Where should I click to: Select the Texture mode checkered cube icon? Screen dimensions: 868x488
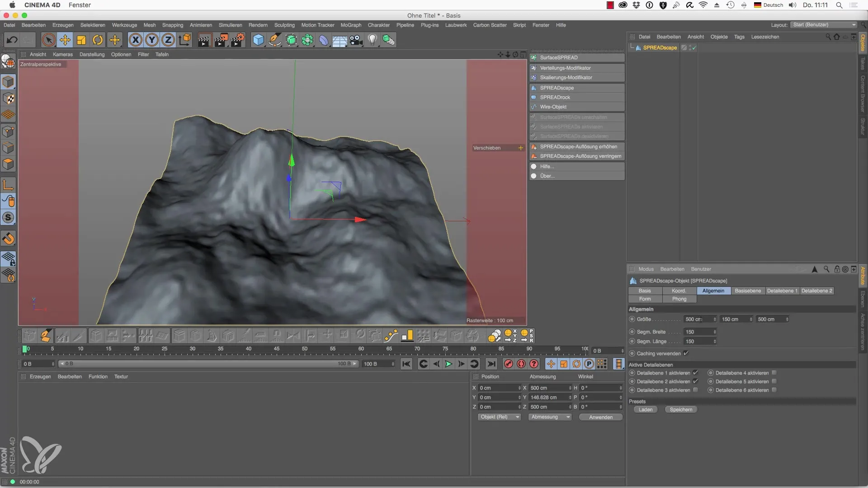pos(8,99)
